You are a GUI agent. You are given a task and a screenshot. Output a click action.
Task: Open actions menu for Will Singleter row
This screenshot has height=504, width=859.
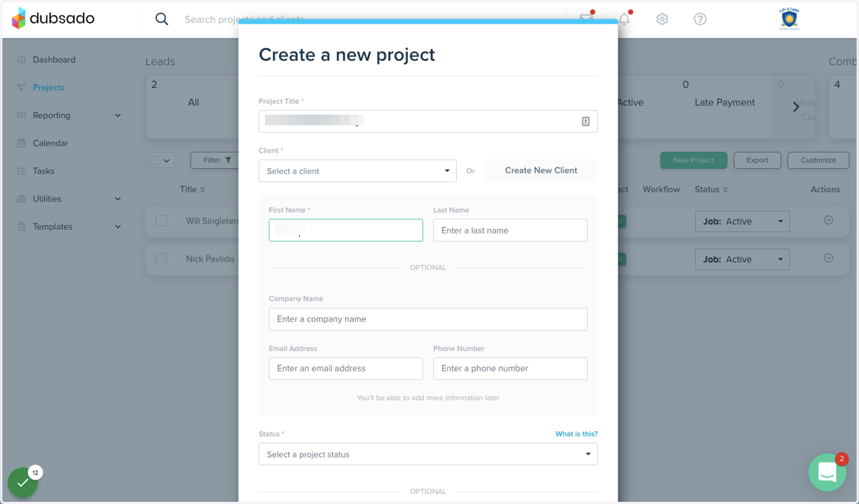coord(828,220)
